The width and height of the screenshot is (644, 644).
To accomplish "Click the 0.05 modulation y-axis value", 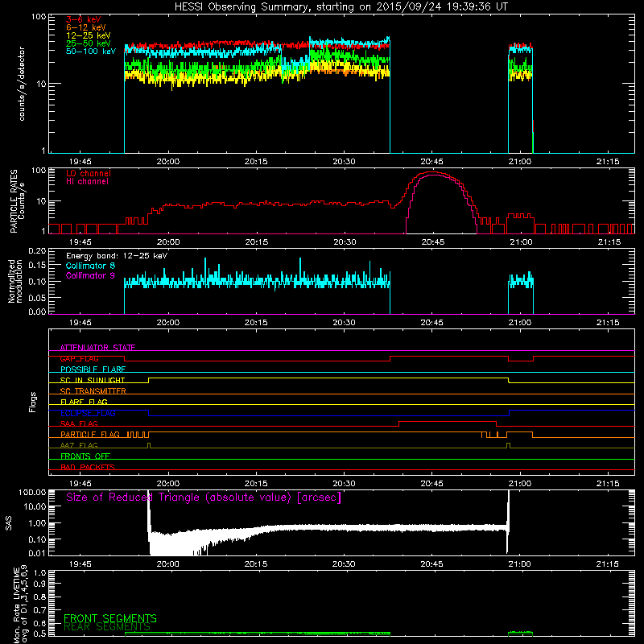I will tap(37, 297).
